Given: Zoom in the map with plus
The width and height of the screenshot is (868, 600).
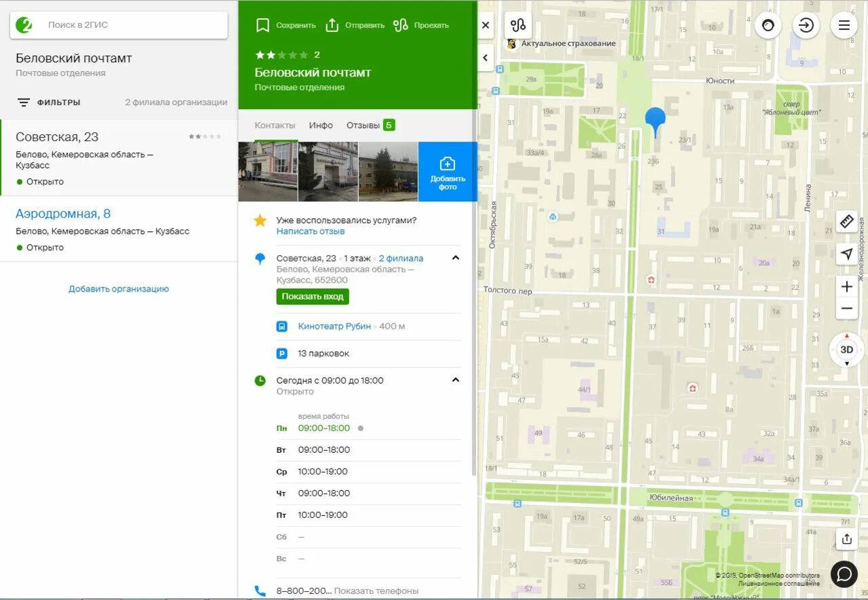Looking at the screenshot, I should pos(846,287).
